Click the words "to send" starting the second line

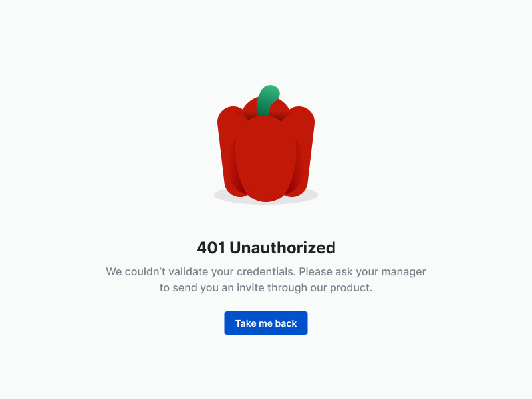coord(178,288)
